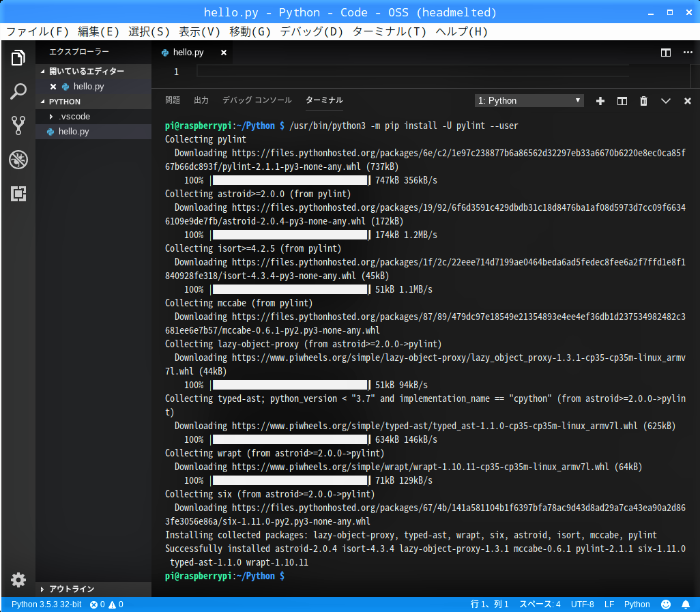700x612 pixels.
Task: Open editor More Actions ellipsis
Action: (x=688, y=53)
